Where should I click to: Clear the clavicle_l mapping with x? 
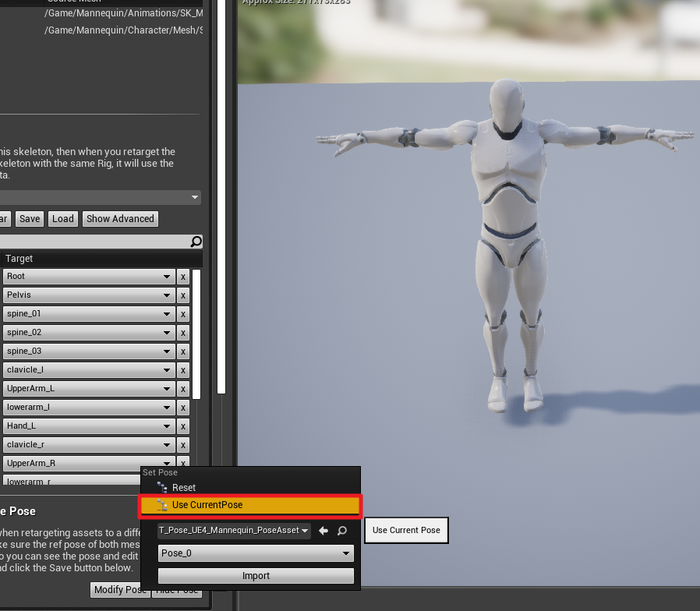coord(183,370)
